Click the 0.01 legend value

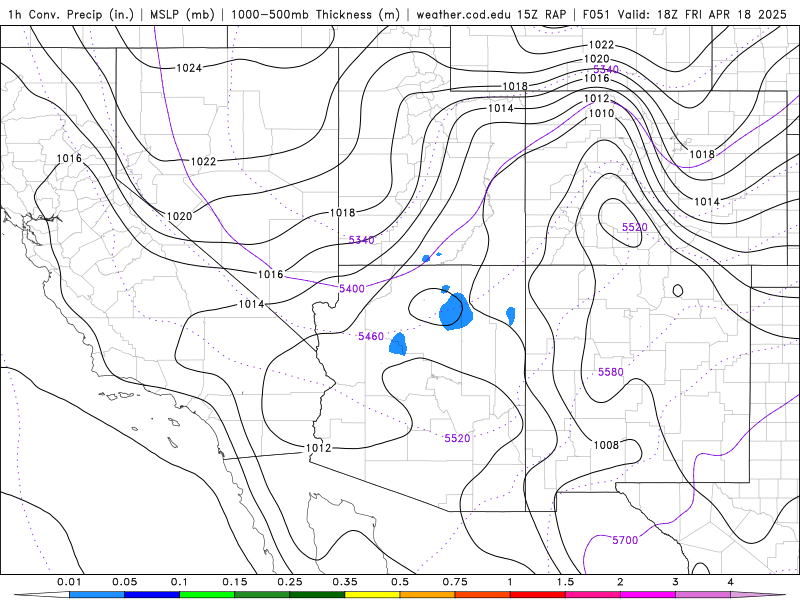[69, 582]
